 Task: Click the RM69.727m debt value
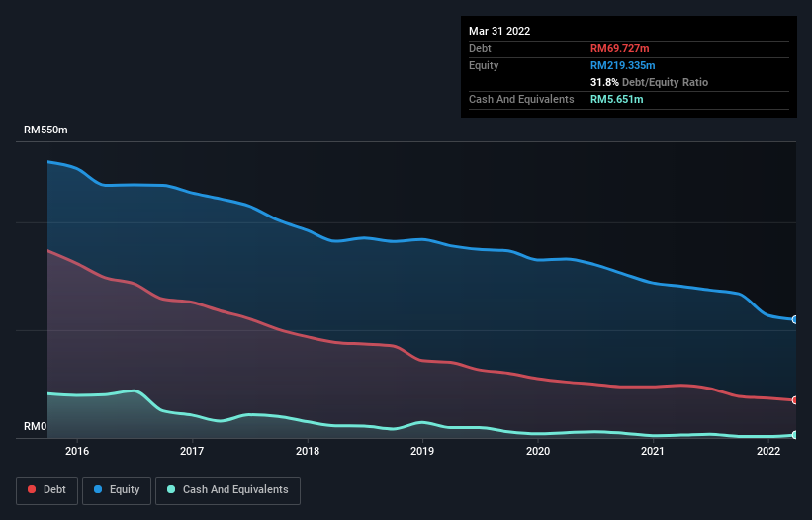click(619, 48)
